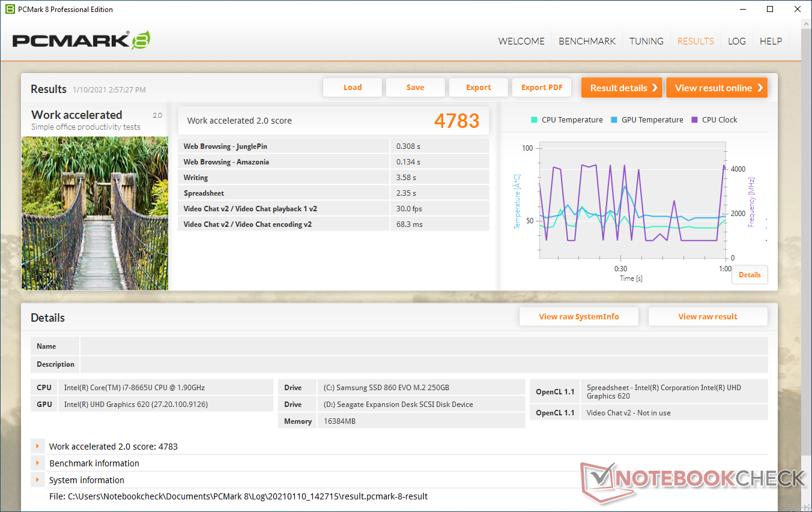
Task: Click the GPU Temperature legend swatch
Action: (614, 120)
